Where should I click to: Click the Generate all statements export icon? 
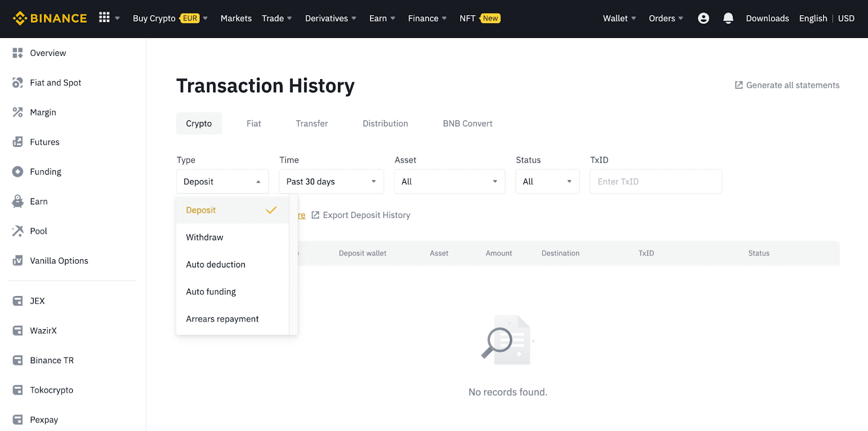(739, 85)
